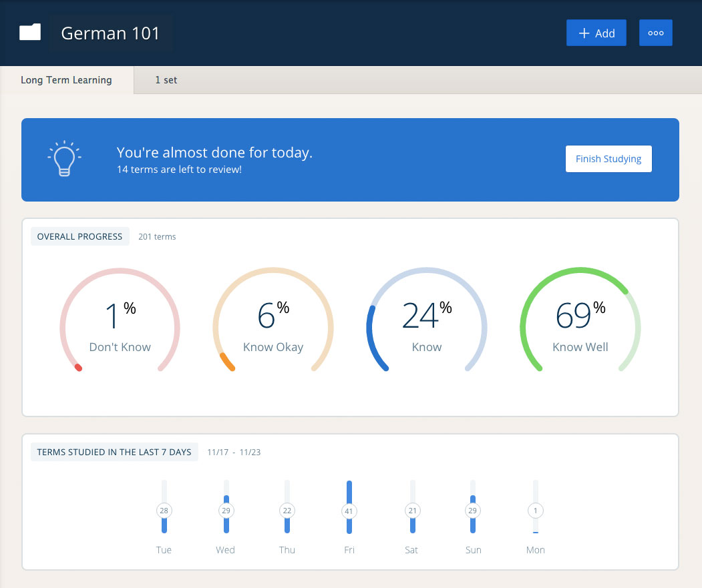Image resolution: width=702 pixels, height=588 pixels.
Task: Click Sunday's bar marker showing 29
Action: click(473, 511)
